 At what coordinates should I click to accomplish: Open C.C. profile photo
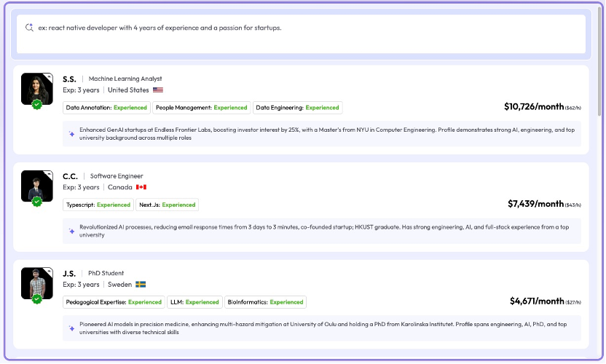36,186
